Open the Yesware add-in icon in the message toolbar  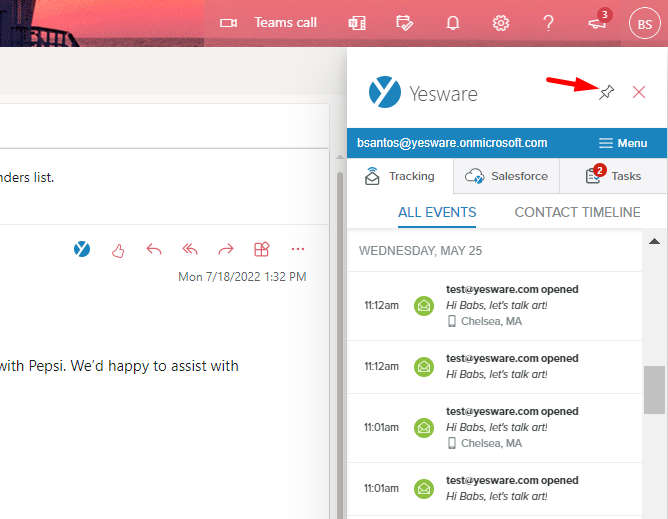pyautogui.click(x=82, y=249)
